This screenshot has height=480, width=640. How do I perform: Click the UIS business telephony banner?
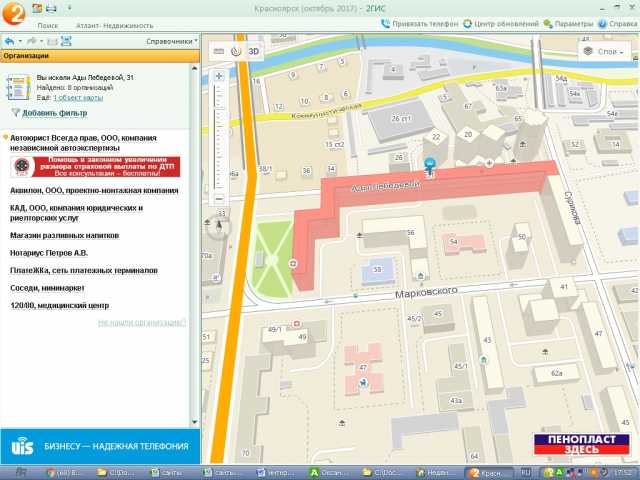tap(100, 446)
